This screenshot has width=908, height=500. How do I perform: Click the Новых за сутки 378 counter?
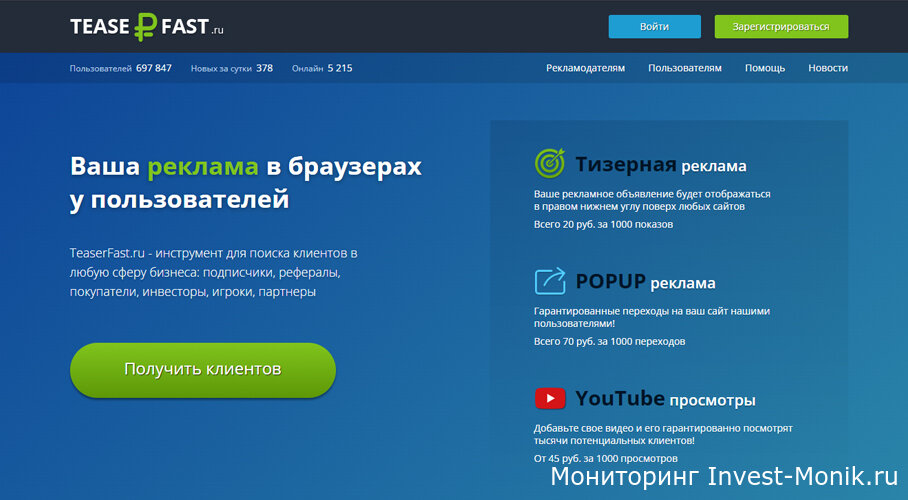(232, 68)
